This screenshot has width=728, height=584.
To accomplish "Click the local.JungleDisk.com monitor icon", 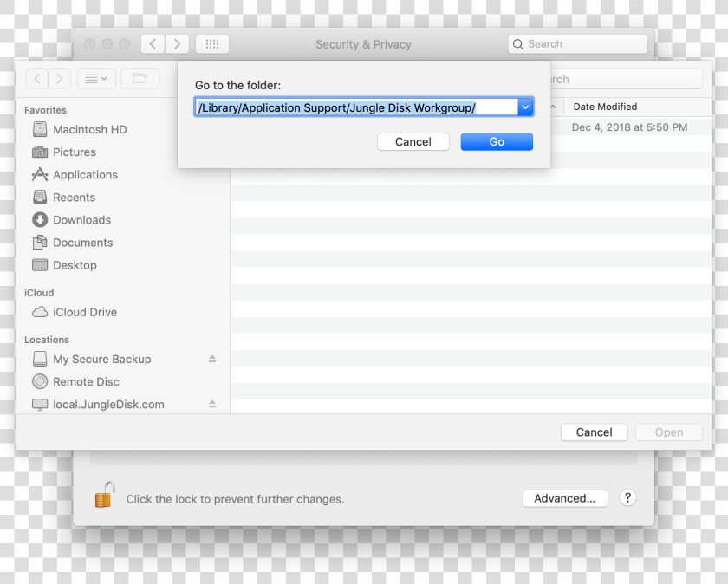I will click(x=40, y=405).
